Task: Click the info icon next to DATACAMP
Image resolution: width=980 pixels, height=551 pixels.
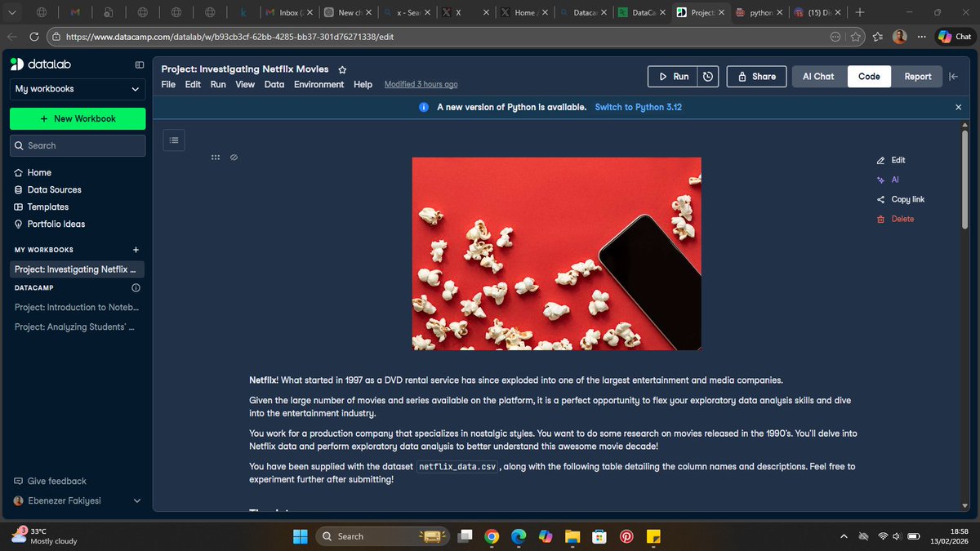Action: (136, 287)
